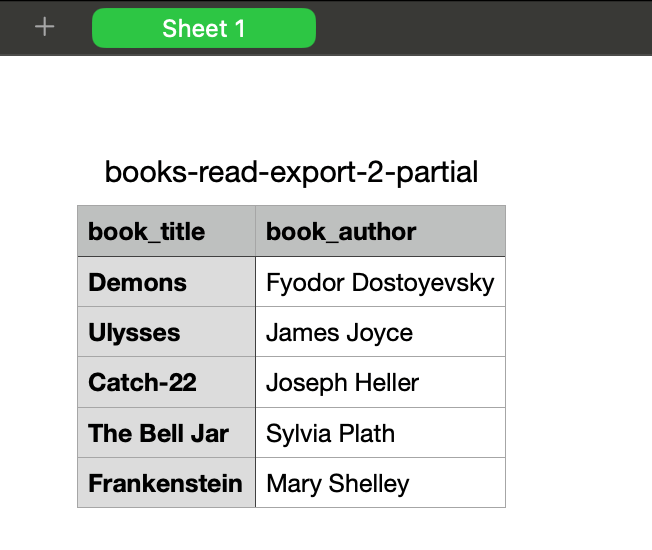Click the Demons title cell

(166, 282)
